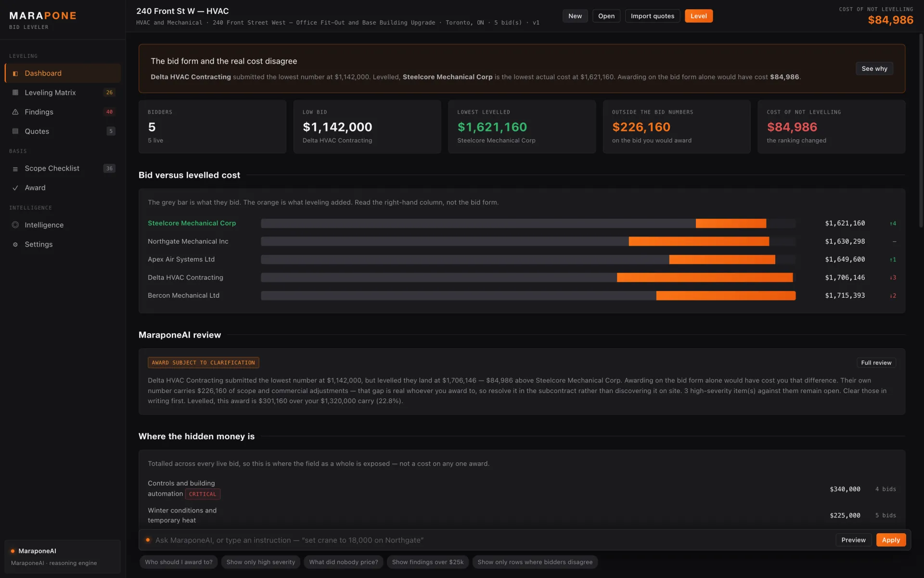924x578 pixels.
Task: Click the Scope Checklist list icon
Action: pos(15,169)
